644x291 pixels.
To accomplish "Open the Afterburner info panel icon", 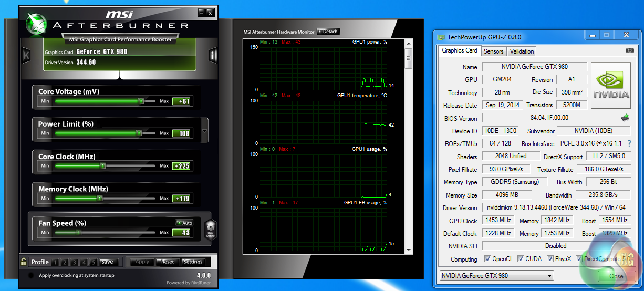I will tap(213, 55).
